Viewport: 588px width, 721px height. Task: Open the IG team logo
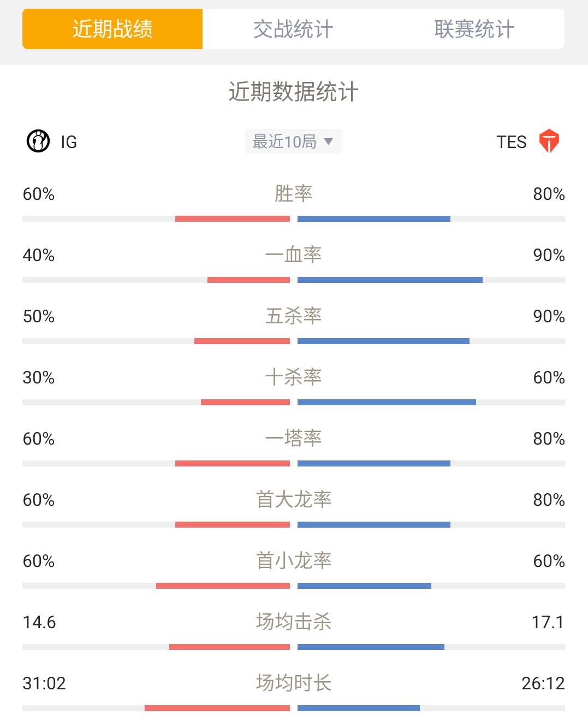[x=38, y=141]
